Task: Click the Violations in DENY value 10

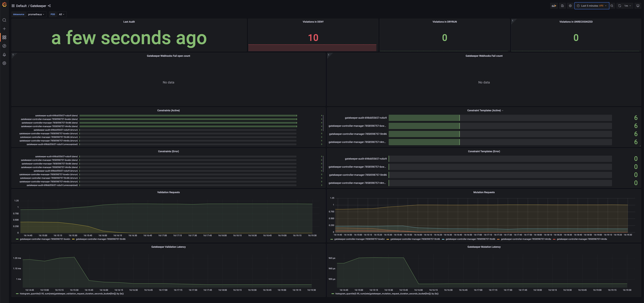Action: click(x=313, y=38)
